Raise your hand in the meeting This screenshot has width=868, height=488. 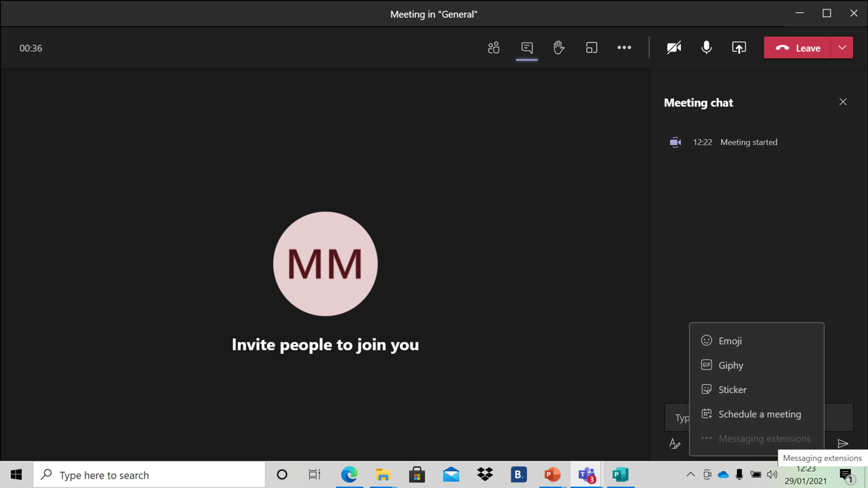tap(559, 47)
